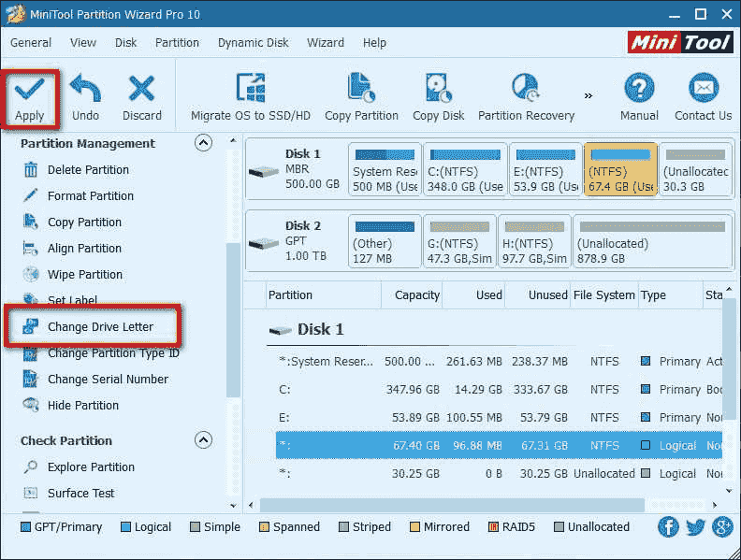Open Migrate OS to SSD/HD wizard
741x560 pixels.
250,90
